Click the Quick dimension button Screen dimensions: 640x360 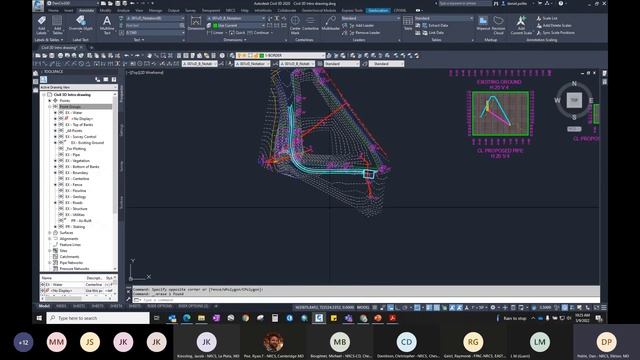(x=238, y=33)
